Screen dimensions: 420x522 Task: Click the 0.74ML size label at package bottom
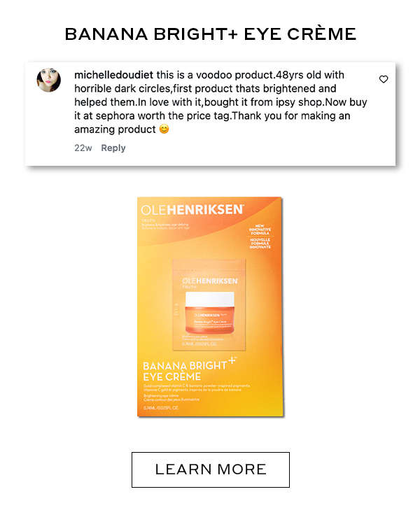161,408
